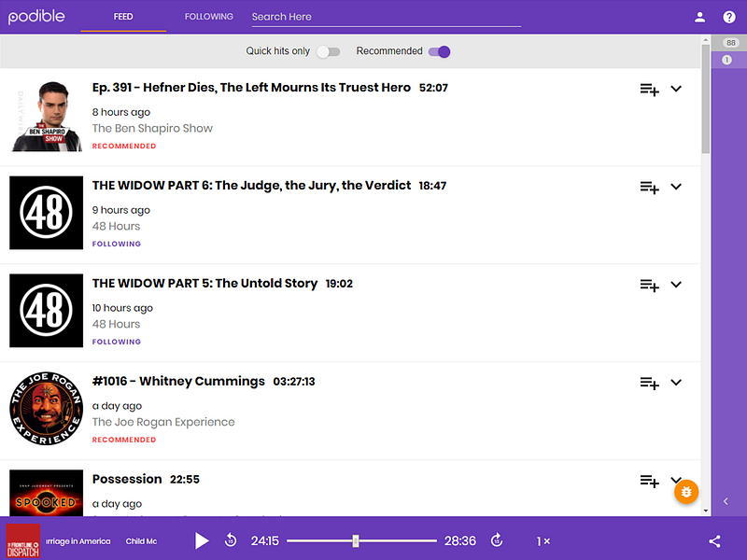
Task: Click the scrollbar up arrow
Action: click(x=706, y=40)
